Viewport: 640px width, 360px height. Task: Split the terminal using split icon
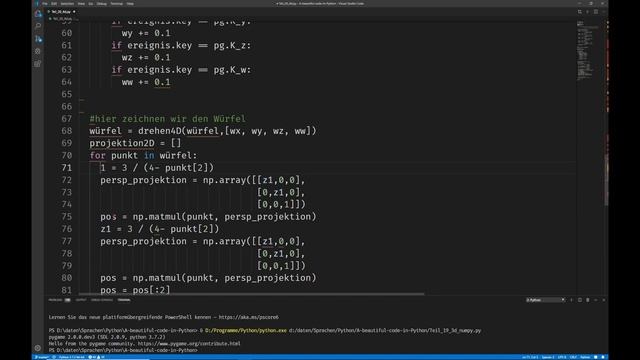(580, 300)
